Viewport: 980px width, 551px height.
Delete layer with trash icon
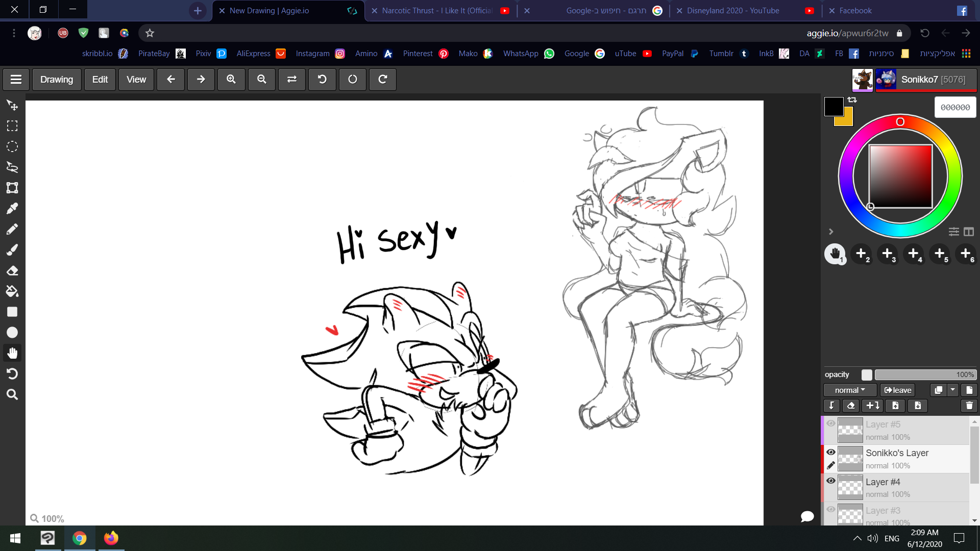[x=969, y=406]
